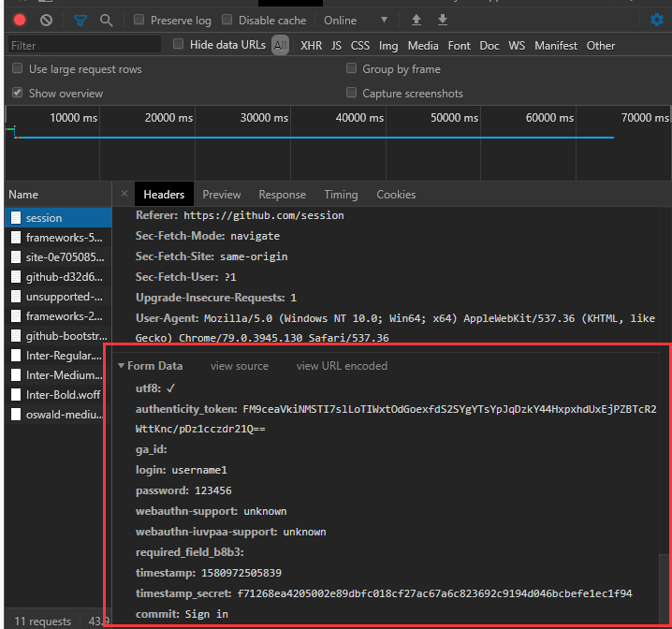The height and width of the screenshot is (629, 672).
Task: Click the commit value Sign in
Action: [x=206, y=614]
